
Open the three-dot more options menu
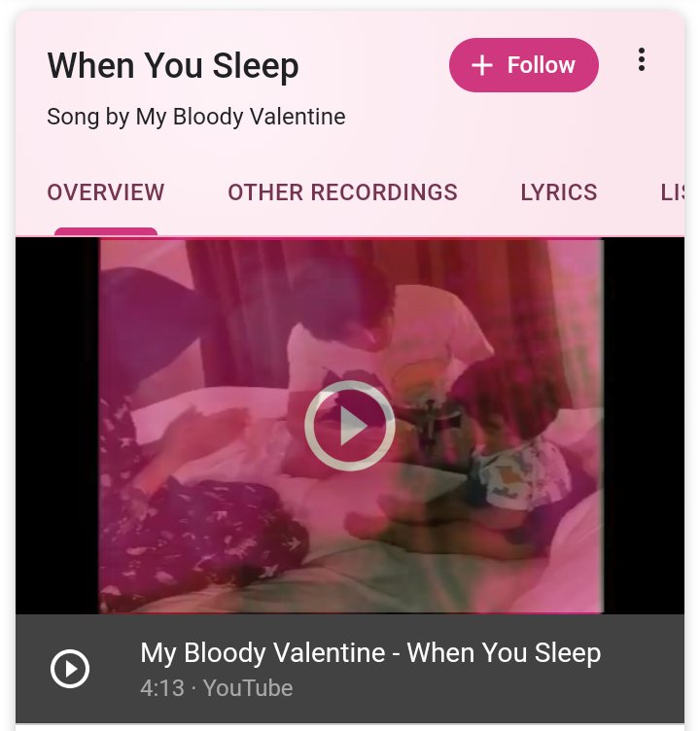tap(642, 59)
